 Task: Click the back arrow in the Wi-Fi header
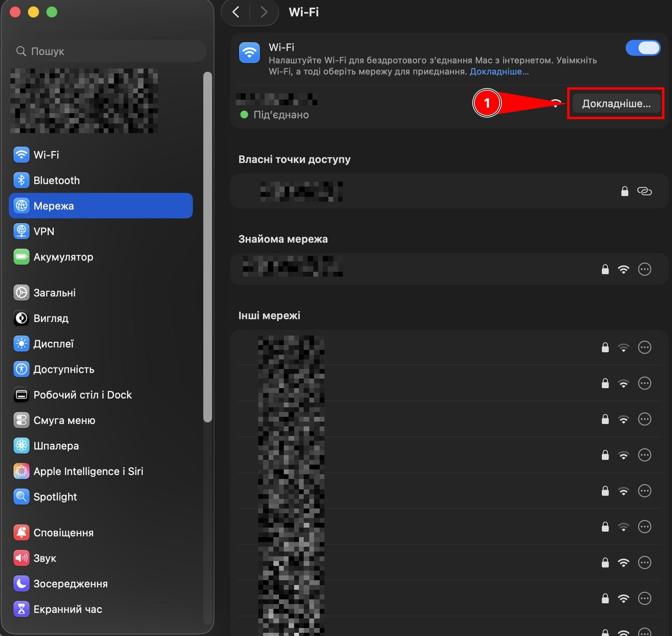[236, 12]
